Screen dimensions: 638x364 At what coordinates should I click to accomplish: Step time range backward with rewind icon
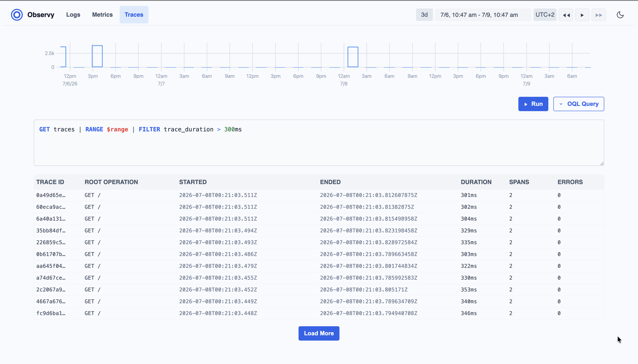coord(566,15)
